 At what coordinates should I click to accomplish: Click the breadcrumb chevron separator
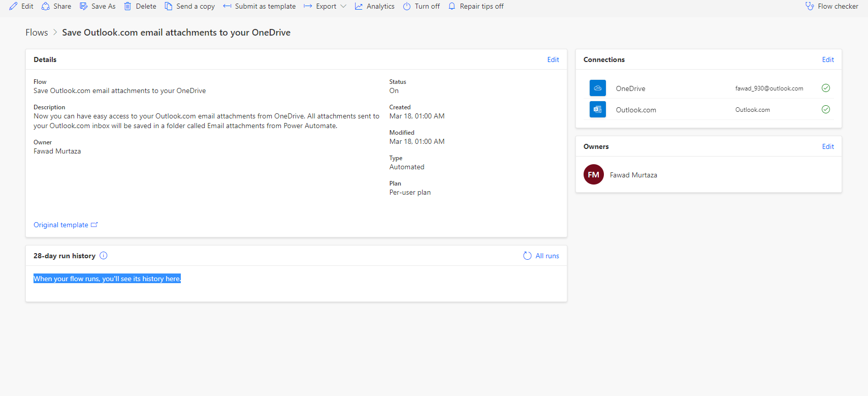(55, 33)
